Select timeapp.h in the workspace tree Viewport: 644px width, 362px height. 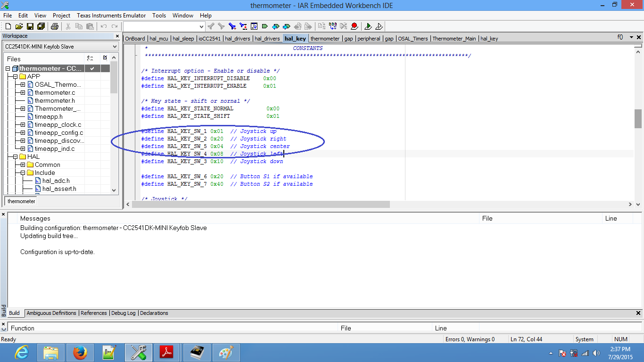tap(49, 117)
